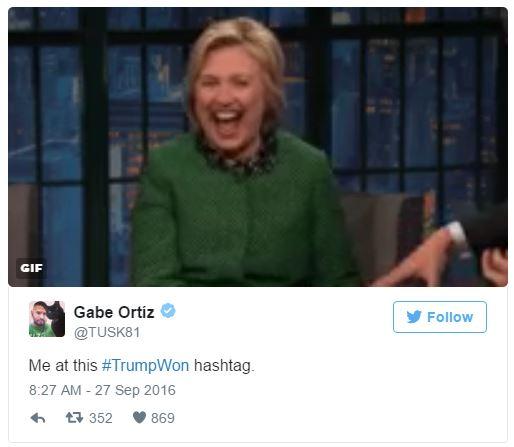Viewport: 514px width, 447px height.
Task: Click the blue verified badge
Action: 168,311
